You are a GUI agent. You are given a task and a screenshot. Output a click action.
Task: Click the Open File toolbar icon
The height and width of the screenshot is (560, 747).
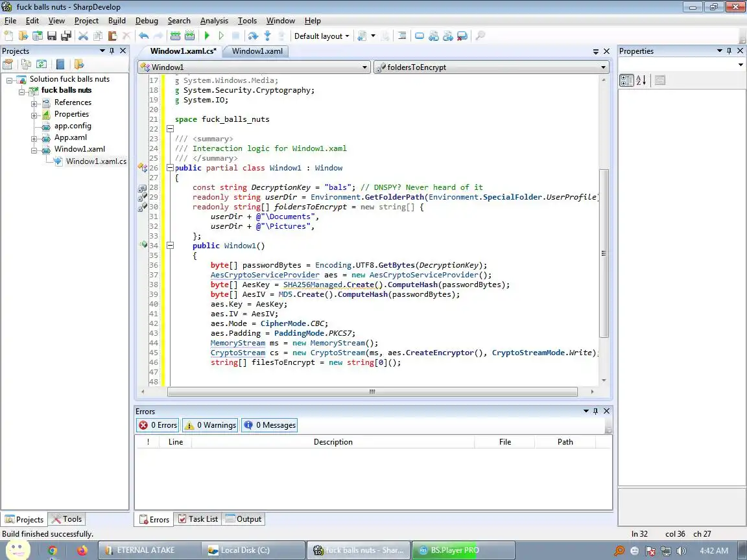[x=23, y=36]
